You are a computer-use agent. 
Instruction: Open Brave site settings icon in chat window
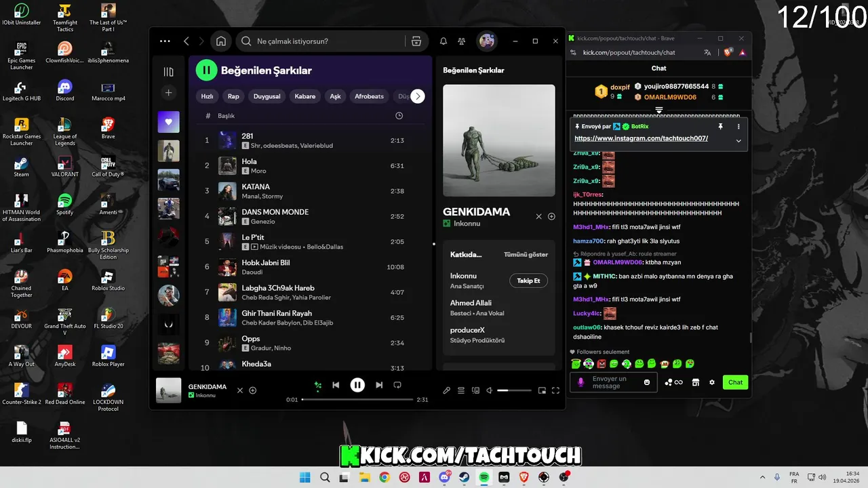click(x=573, y=52)
